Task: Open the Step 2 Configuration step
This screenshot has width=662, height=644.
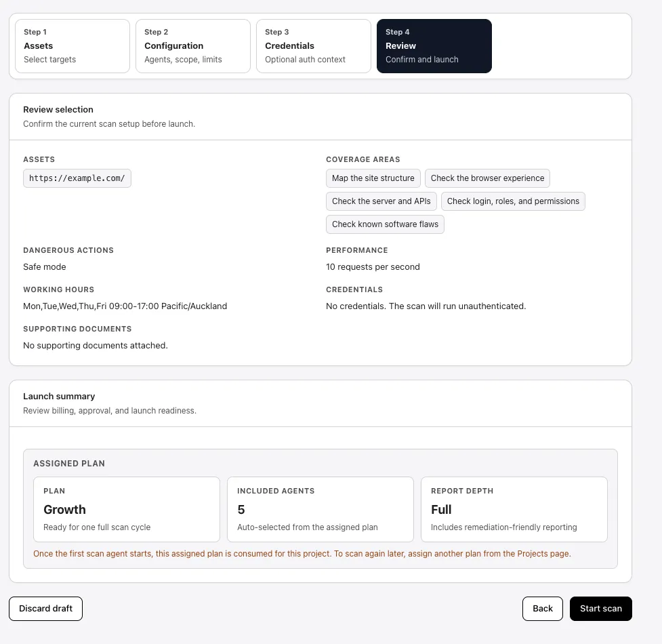Action: coord(192,45)
